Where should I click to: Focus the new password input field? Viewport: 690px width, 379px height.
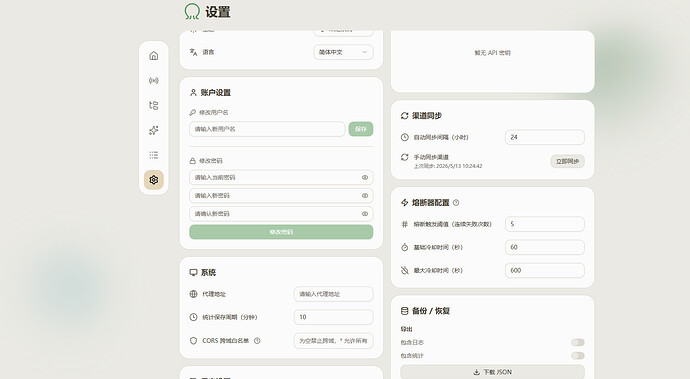tap(281, 195)
